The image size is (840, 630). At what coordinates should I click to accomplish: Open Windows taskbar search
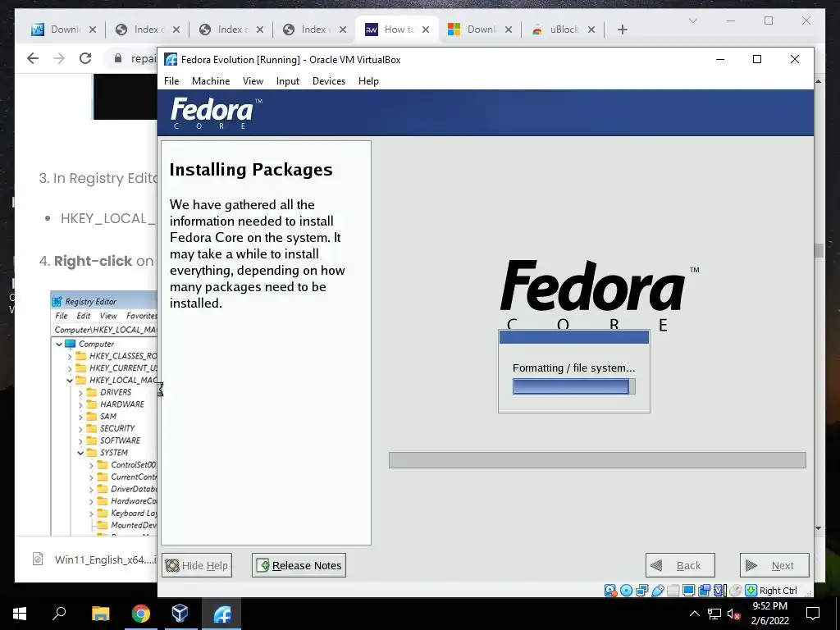(59, 614)
